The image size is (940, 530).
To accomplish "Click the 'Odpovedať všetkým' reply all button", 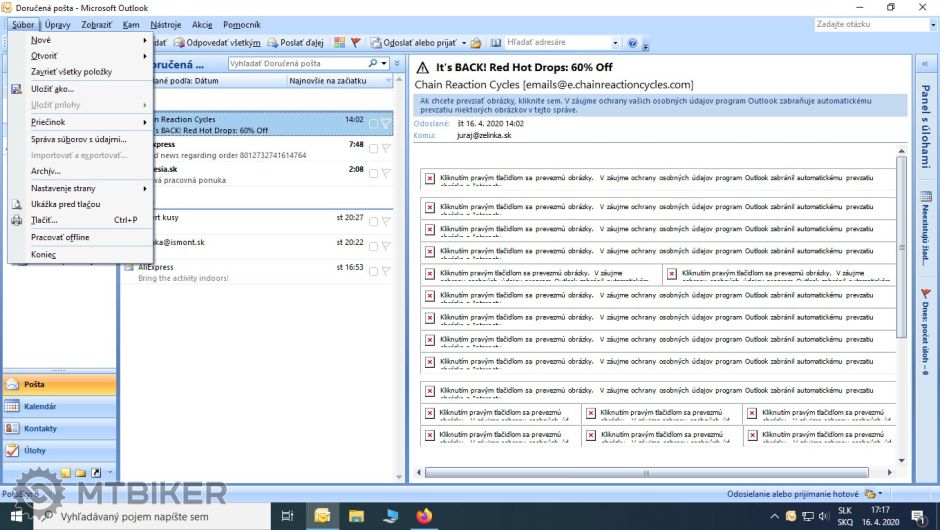I will [x=224, y=43].
